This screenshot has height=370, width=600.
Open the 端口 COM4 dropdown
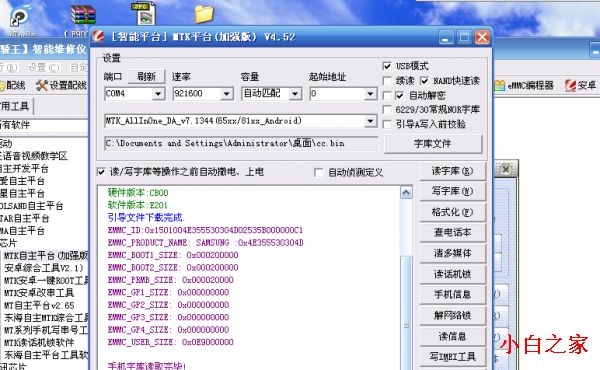(x=158, y=94)
